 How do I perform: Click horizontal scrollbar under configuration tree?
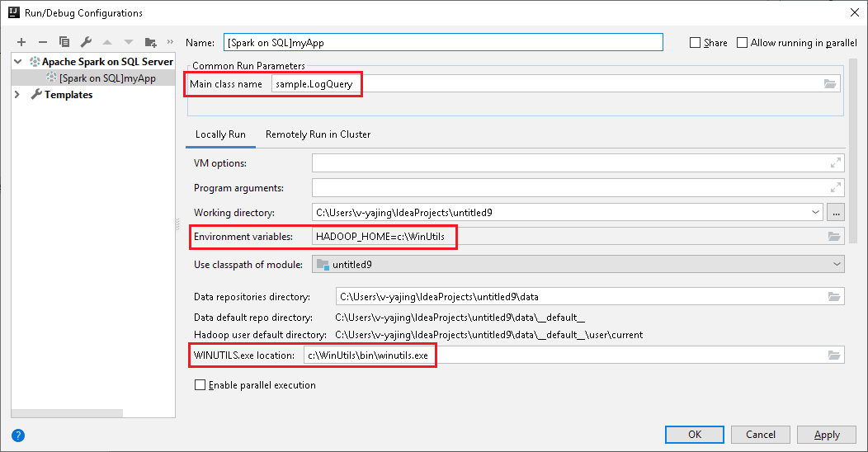(x=67, y=413)
